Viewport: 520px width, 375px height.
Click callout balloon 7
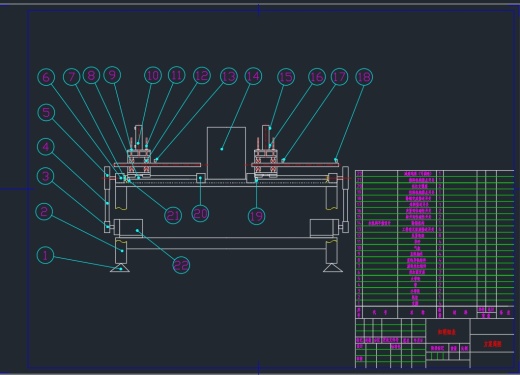[72, 77]
